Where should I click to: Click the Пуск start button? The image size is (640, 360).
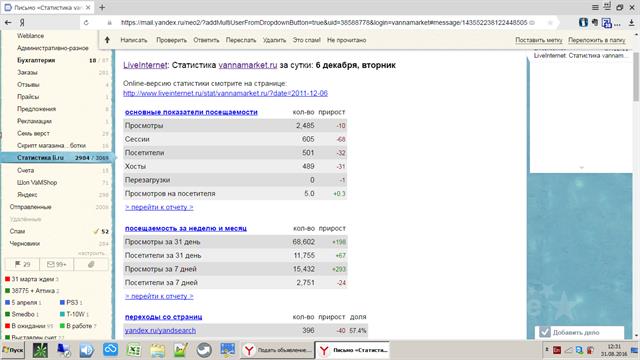pos(13,350)
